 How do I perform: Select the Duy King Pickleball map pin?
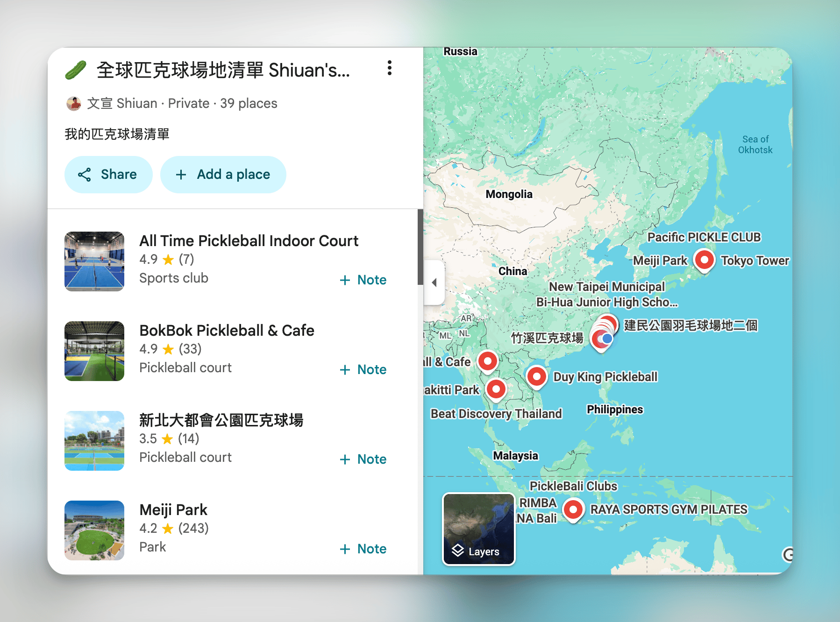pos(536,376)
